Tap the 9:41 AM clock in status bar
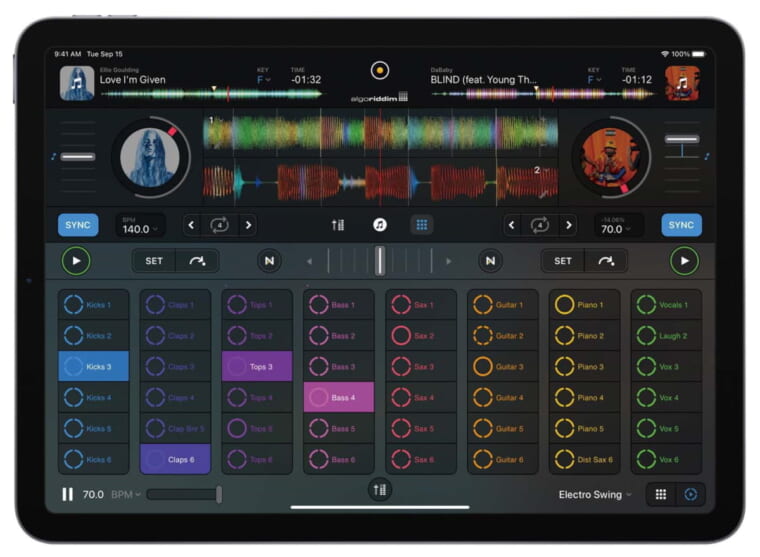The image size is (760, 557). [67, 54]
